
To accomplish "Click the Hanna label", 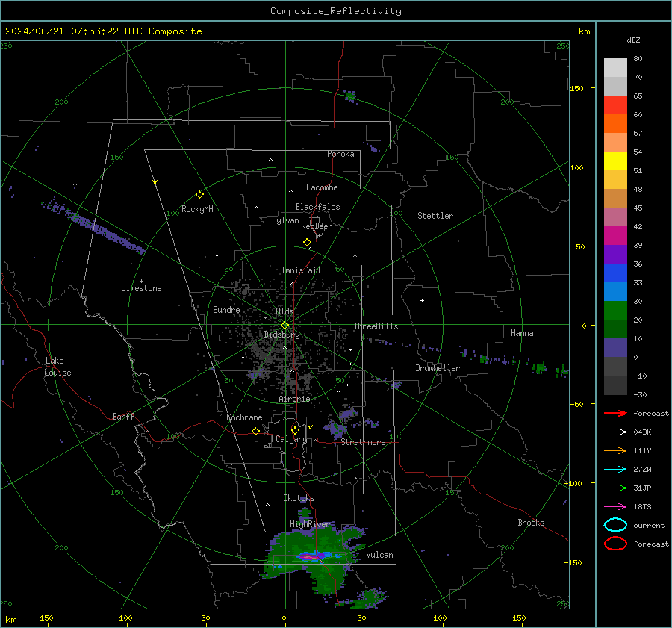I will click(x=522, y=333).
